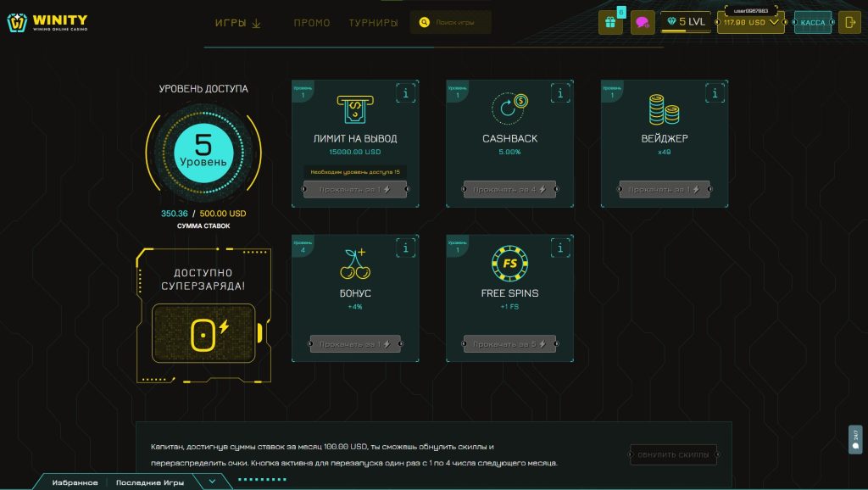The width and height of the screenshot is (868, 490).
Task: Open the 117.98 USD balance dropdown
Action: point(751,23)
